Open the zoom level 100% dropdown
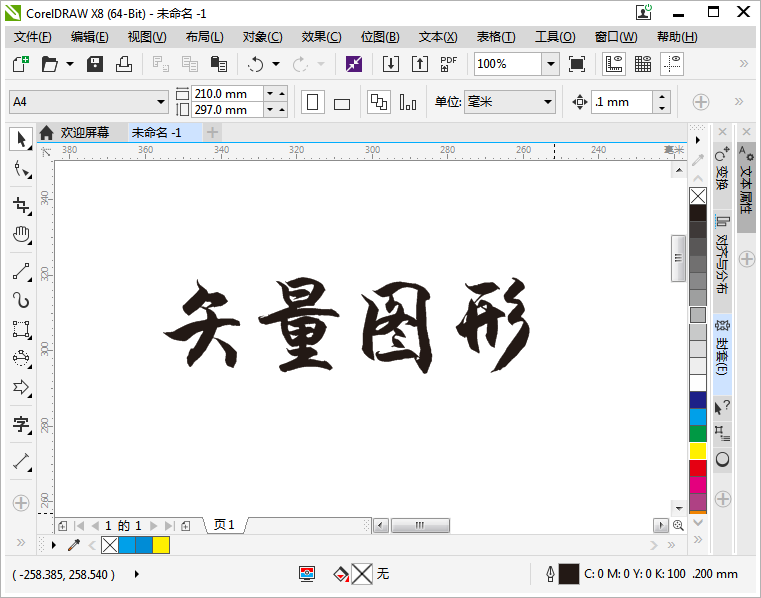The width and height of the screenshot is (761, 598). pyautogui.click(x=550, y=64)
